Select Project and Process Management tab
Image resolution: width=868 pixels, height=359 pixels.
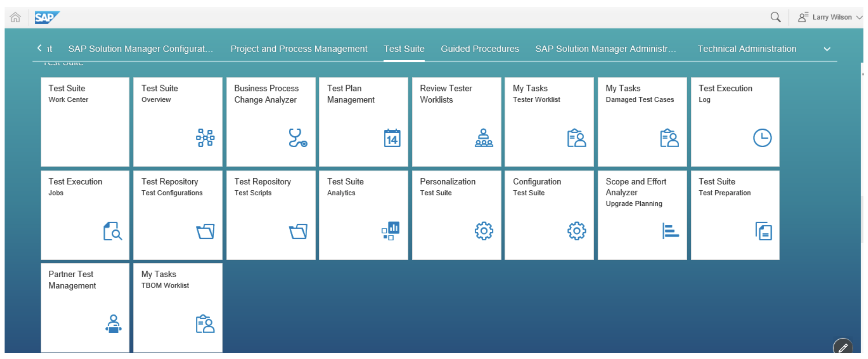point(299,49)
